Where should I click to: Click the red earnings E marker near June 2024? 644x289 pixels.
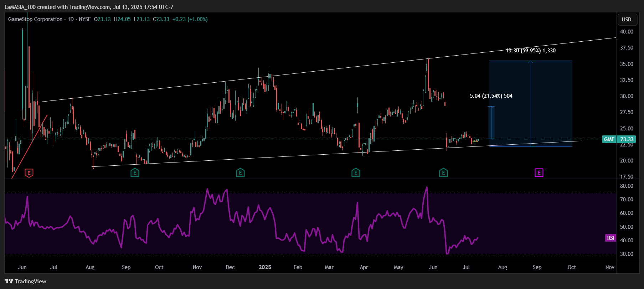click(x=29, y=173)
